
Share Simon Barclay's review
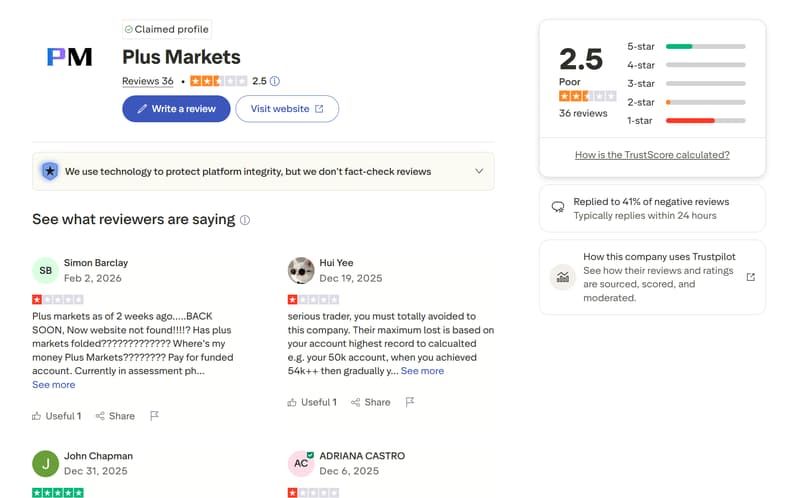point(115,416)
